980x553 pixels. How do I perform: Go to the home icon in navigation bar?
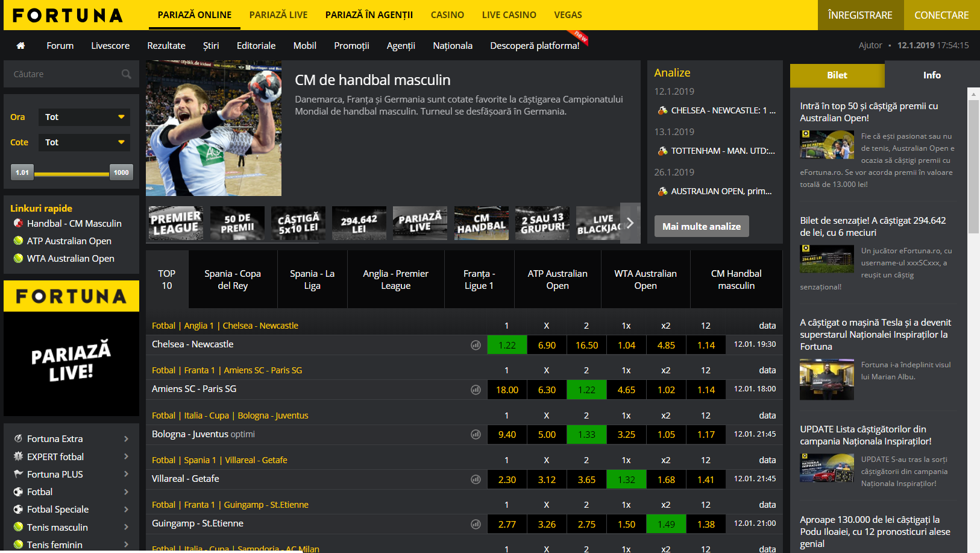point(20,46)
